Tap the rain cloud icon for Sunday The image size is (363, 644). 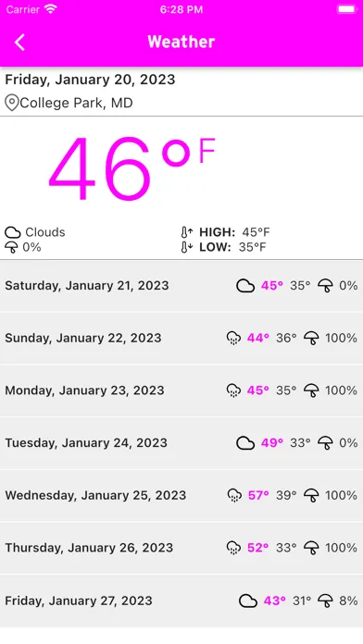(233, 338)
